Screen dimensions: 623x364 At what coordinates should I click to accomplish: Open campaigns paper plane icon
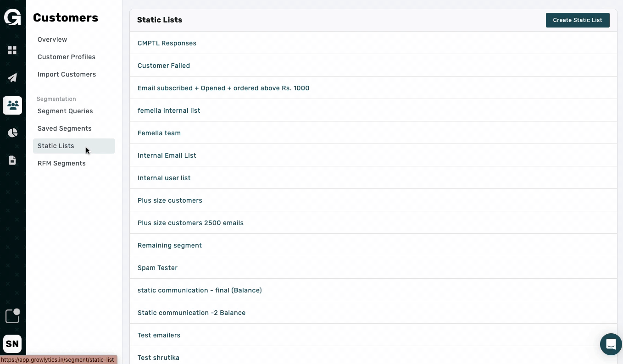point(12,78)
